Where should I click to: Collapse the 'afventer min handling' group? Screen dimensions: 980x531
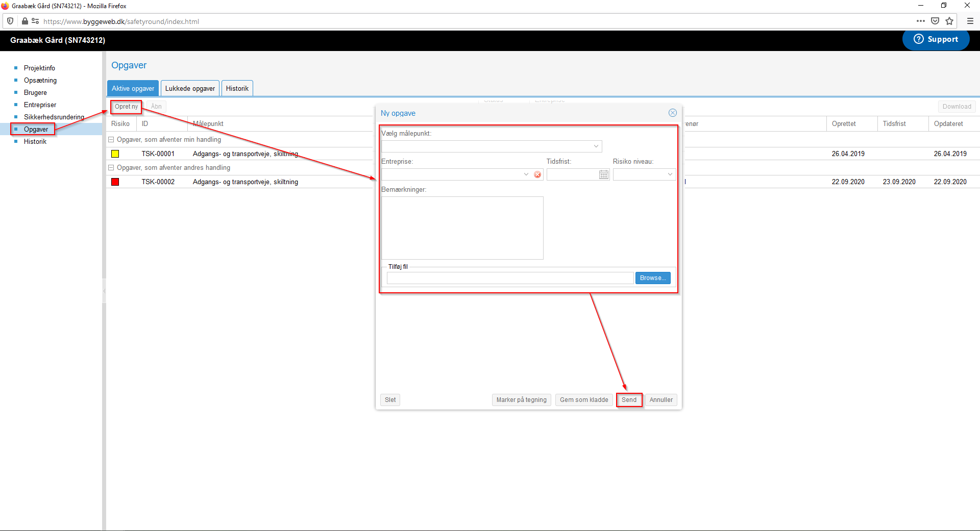coord(111,139)
